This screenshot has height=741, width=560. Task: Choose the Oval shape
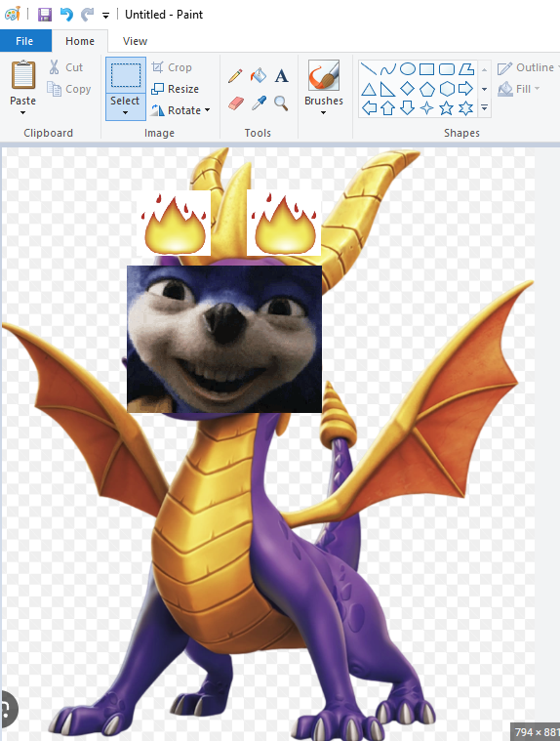pos(408,69)
